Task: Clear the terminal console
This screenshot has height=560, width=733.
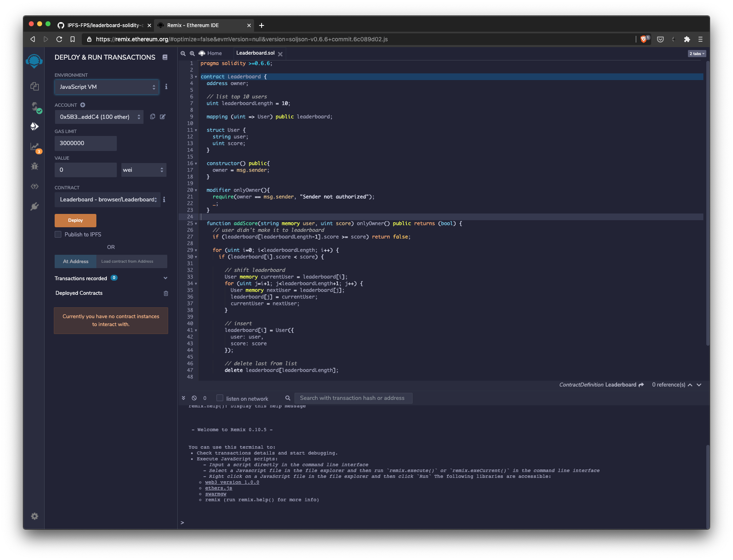Action: tap(194, 398)
